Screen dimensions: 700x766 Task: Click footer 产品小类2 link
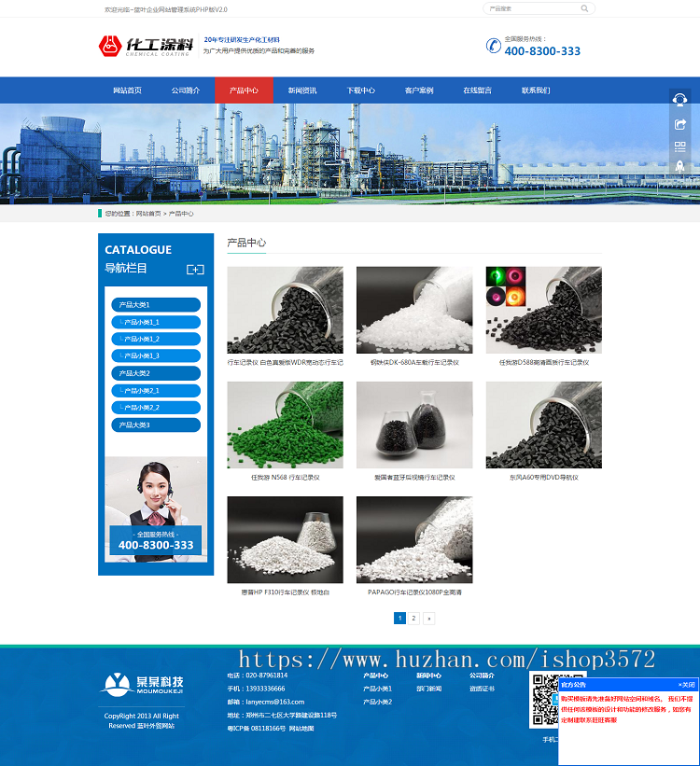click(x=377, y=702)
